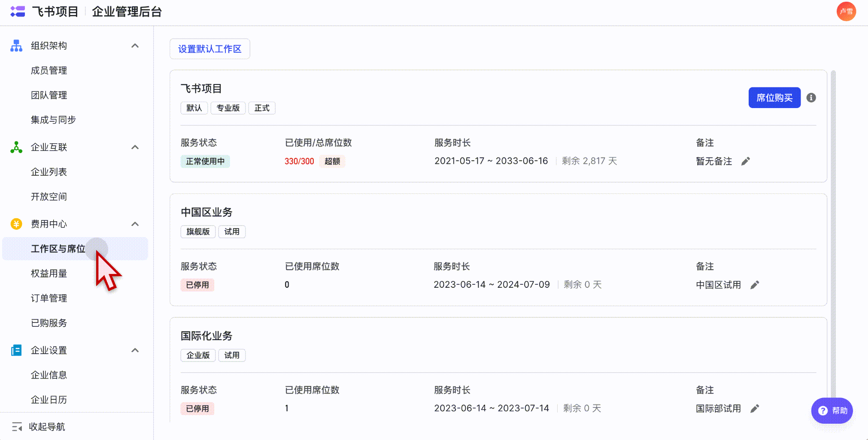The height and width of the screenshot is (440, 868).
Task: Select 工作区与席位 menu item
Action: [75, 249]
